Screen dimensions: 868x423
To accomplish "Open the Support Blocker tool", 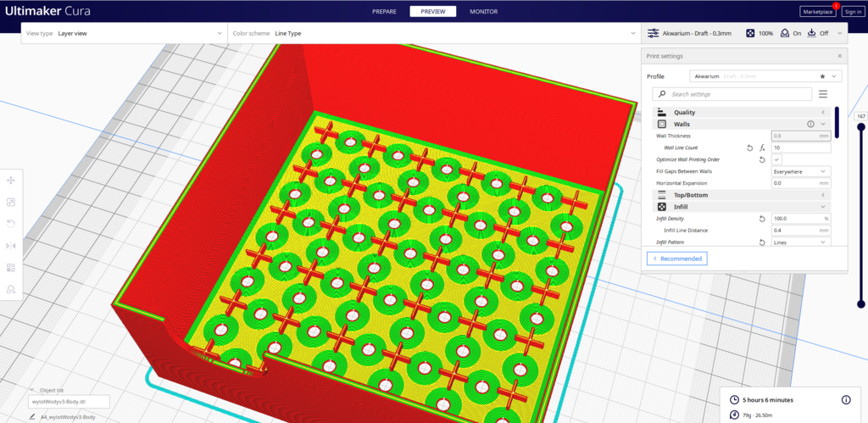I will [x=11, y=289].
